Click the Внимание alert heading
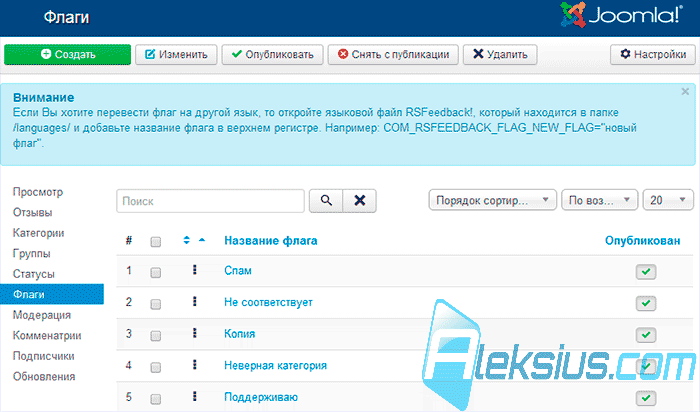 [44, 97]
